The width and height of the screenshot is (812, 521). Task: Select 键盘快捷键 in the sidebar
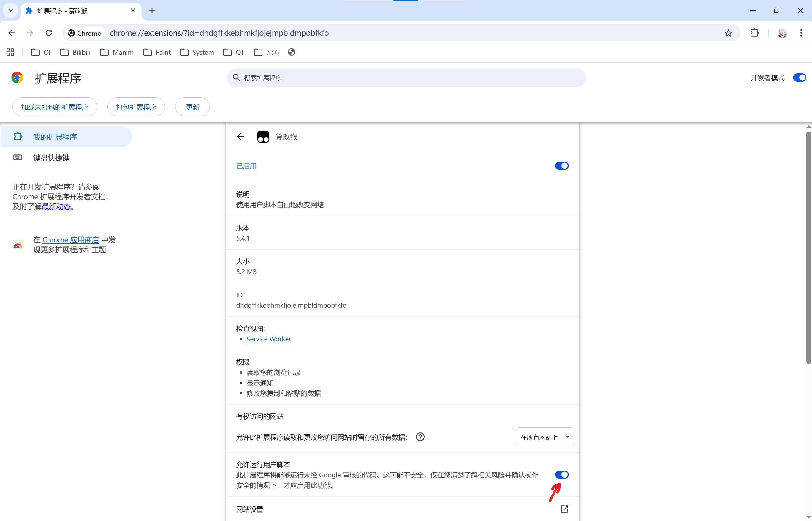(66, 157)
